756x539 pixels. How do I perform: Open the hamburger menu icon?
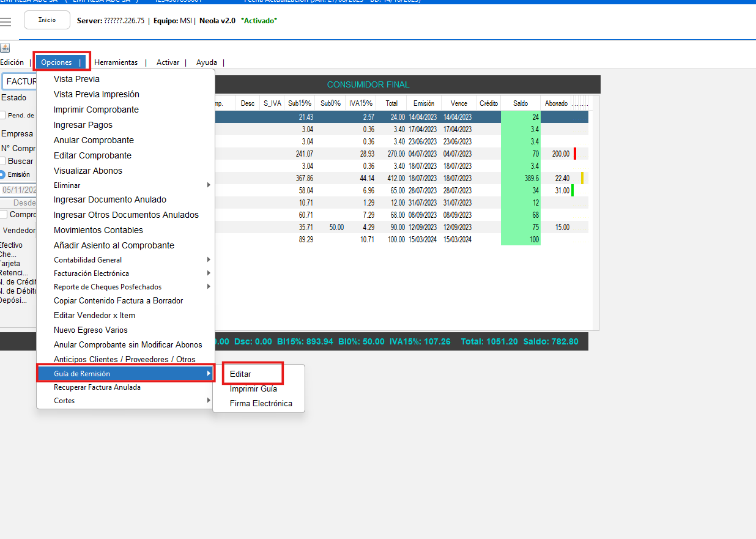pyautogui.click(x=6, y=22)
